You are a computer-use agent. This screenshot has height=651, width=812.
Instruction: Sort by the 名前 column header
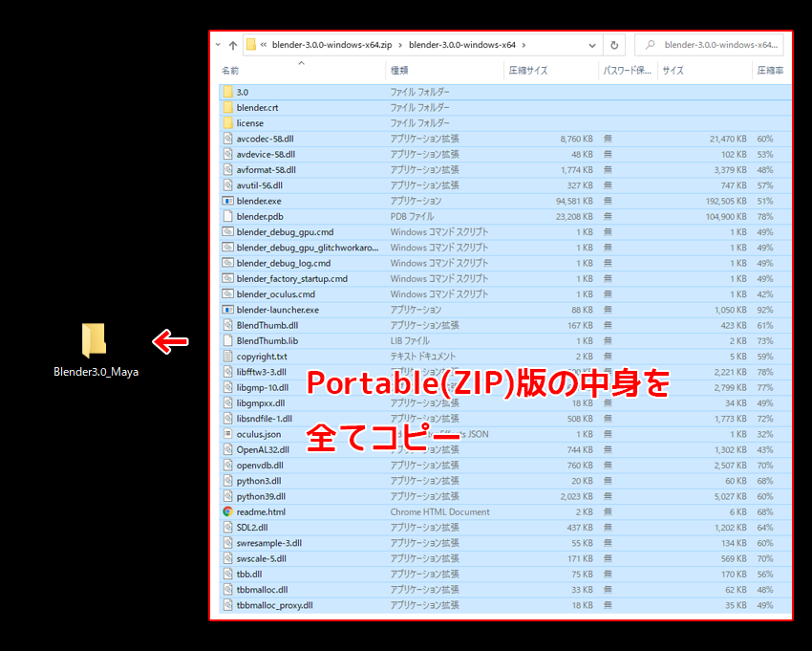tap(230, 71)
